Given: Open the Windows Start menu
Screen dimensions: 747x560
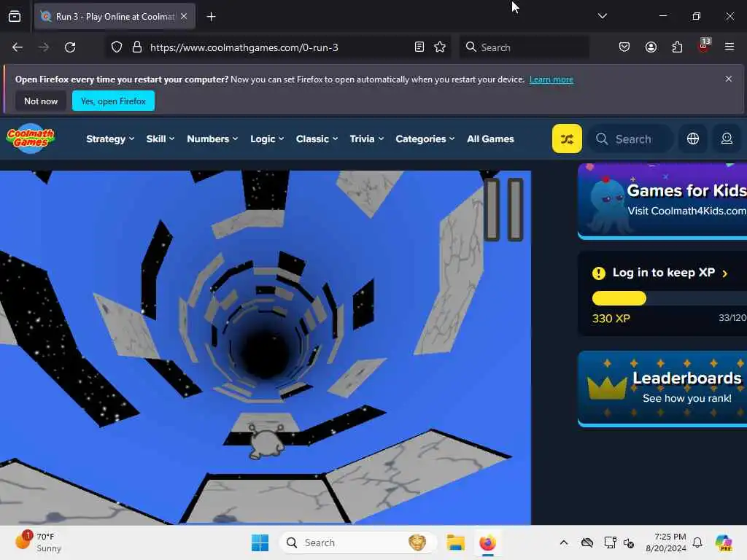Looking at the screenshot, I should [x=260, y=542].
